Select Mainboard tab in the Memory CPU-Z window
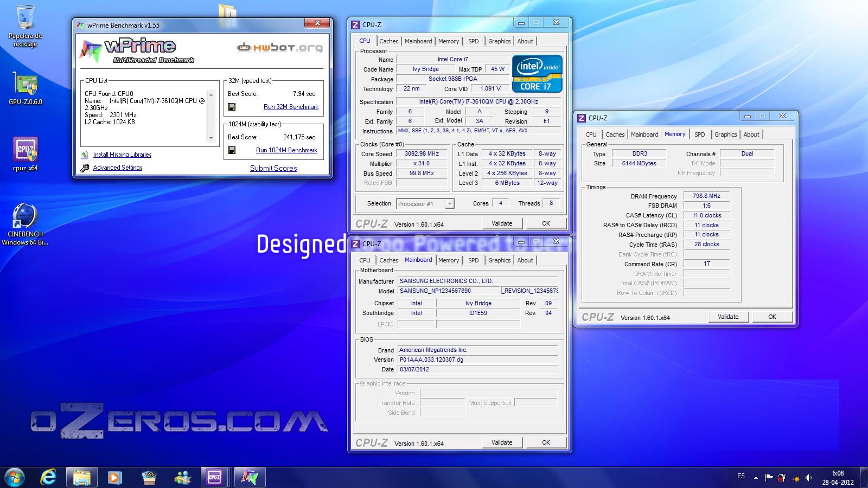 point(644,134)
